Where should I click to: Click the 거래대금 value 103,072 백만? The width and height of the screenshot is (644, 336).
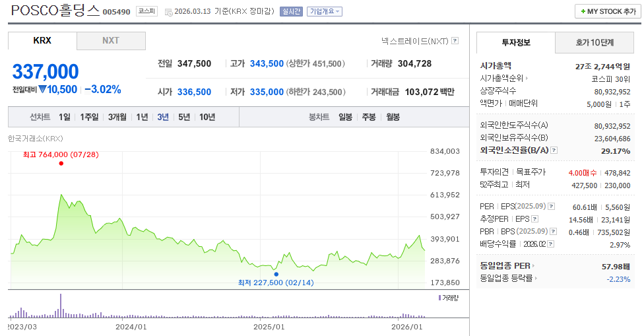430,92
